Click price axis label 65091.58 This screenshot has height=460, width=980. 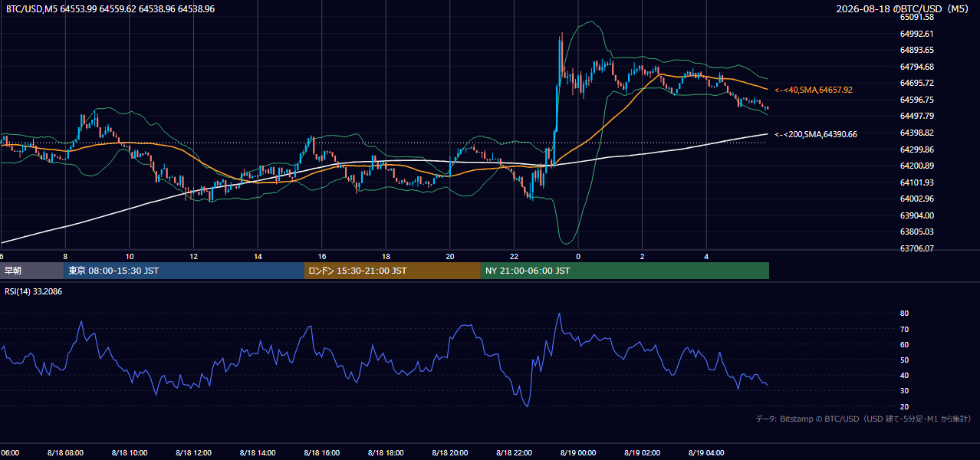coord(916,17)
